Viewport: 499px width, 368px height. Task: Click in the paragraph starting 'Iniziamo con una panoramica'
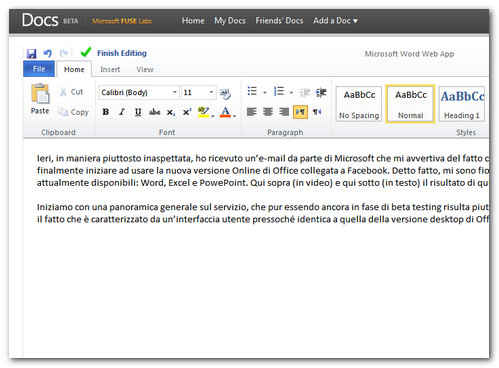coord(263,213)
